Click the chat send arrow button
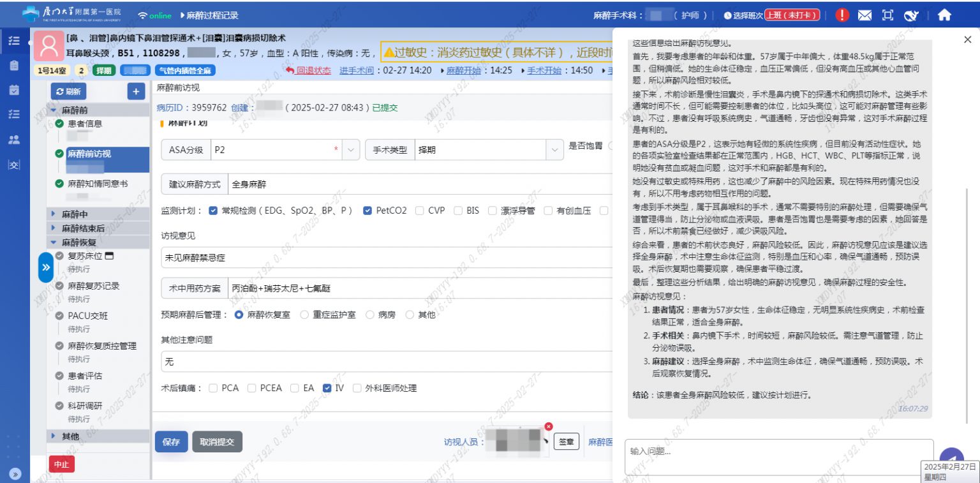 click(951, 459)
